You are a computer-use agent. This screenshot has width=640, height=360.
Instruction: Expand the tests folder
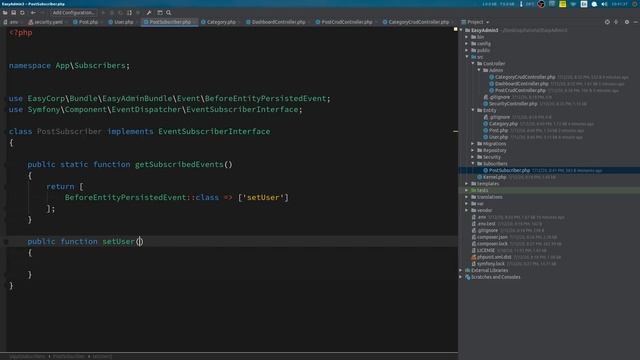click(467, 190)
